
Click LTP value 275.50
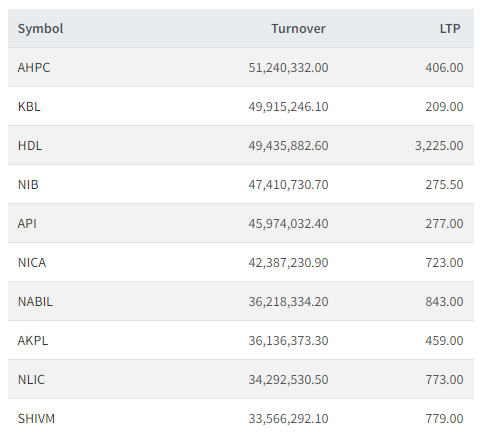click(444, 185)
